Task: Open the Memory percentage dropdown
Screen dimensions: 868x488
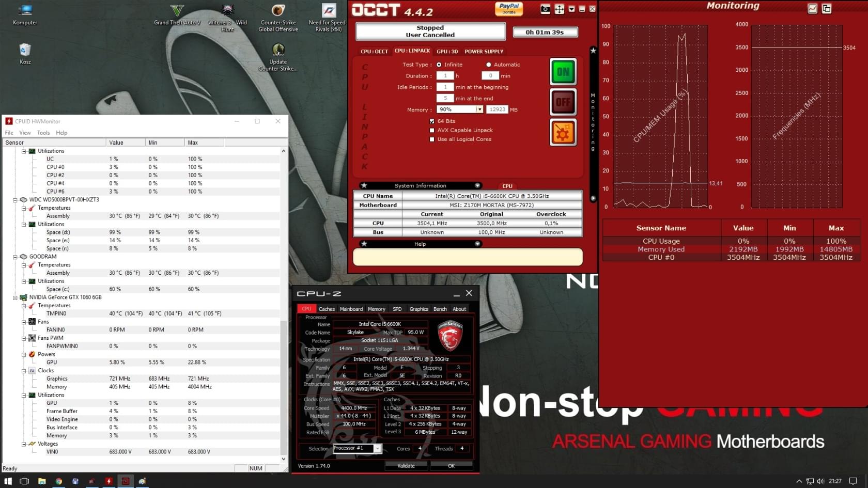Action: pos(479,109)
